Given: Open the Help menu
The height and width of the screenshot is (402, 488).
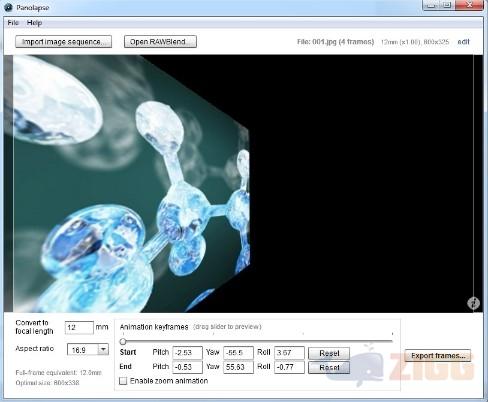Looking at the screenshot, I should coord(34,23).
